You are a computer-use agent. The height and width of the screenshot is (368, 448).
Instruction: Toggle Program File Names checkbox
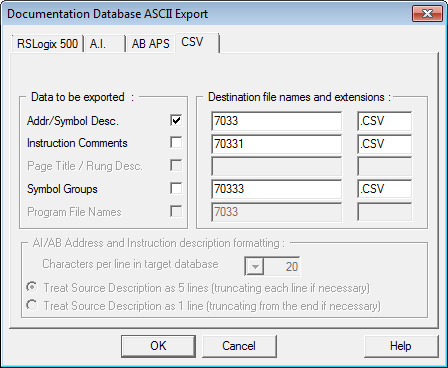[x=176, y=211]
